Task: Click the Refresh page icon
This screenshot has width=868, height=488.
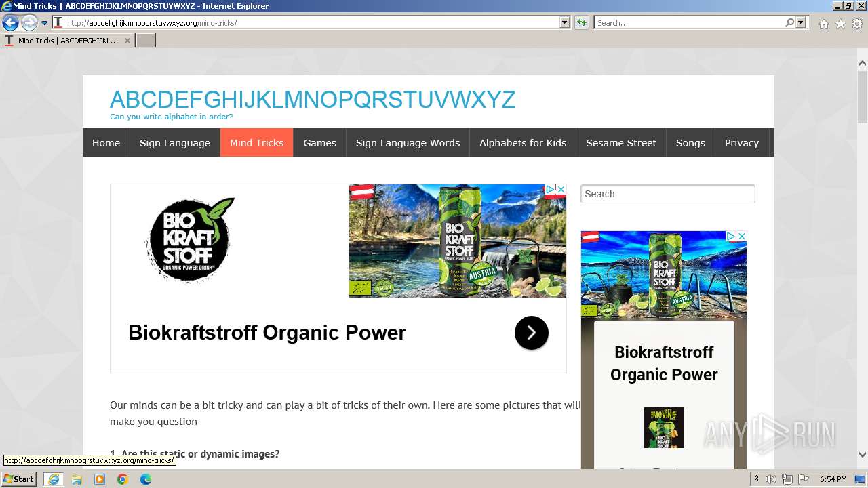Action: [x=582, y=23]
